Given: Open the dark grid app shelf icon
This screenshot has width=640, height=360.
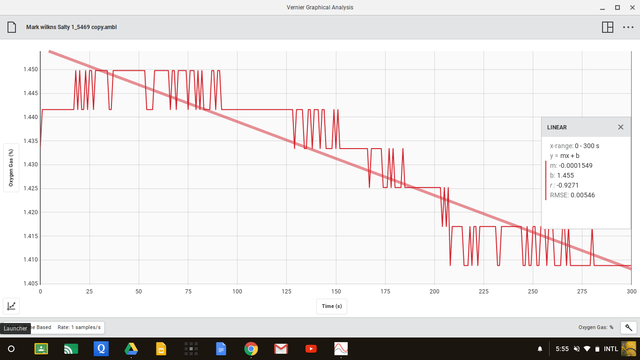Looking at the screenshot, I should [191, 349].
